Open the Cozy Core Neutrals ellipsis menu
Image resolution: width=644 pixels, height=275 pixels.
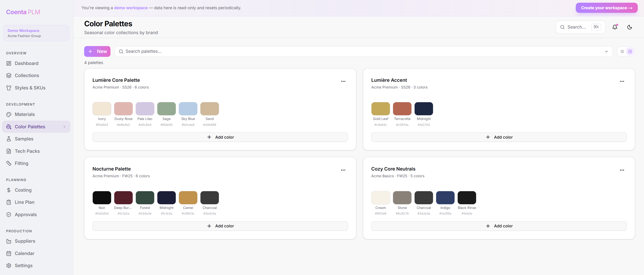[622, 170]
